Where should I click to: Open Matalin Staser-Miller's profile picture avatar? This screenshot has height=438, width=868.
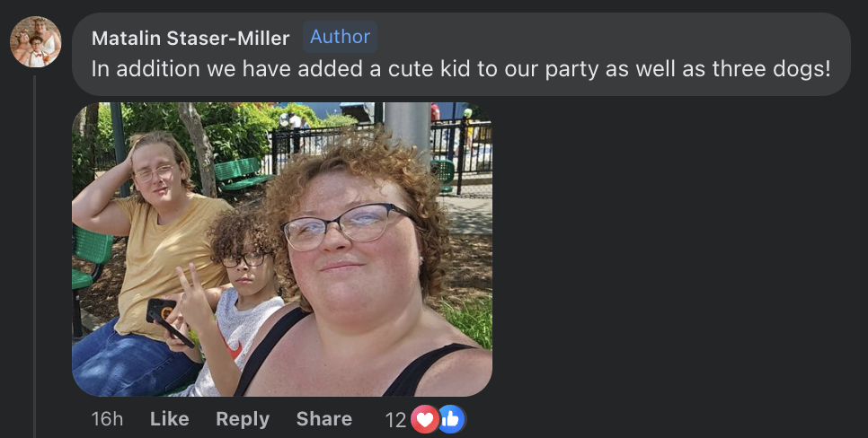[x=35, y=41]
